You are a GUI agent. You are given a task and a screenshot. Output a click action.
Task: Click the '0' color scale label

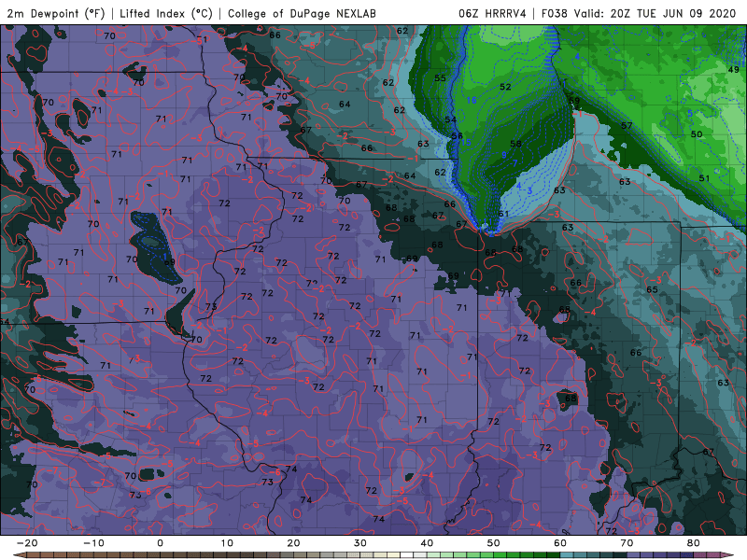click(x=160, y=543)
